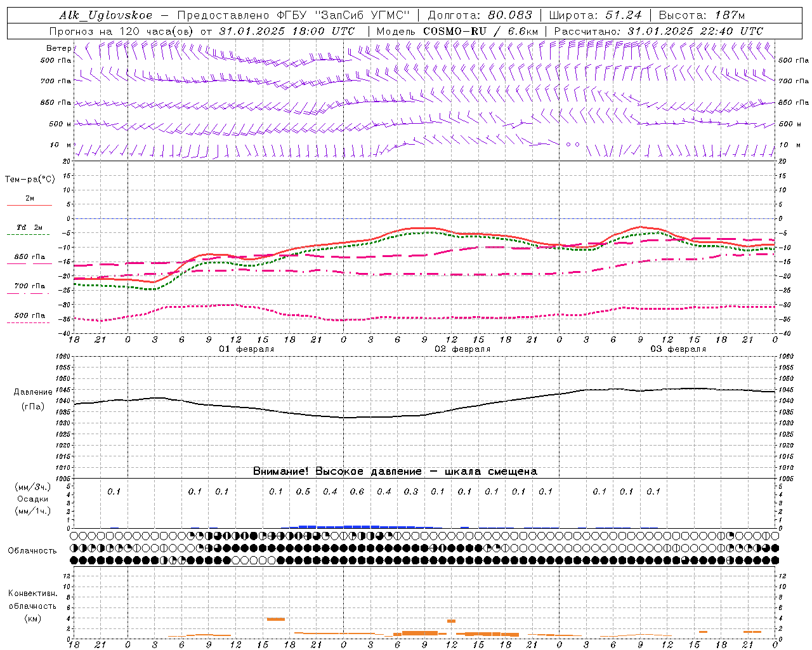Click the COSMO-RU model label
Viewport: 812px width, 650px height.
[454, 31]
